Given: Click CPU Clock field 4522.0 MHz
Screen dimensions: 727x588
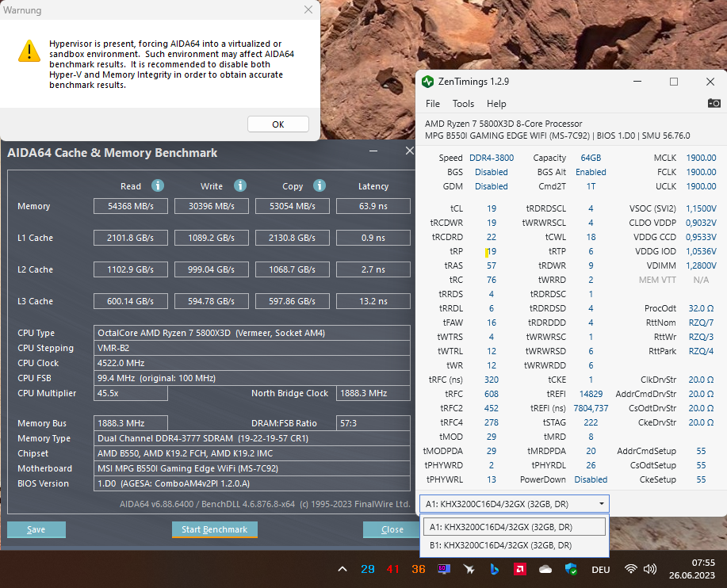Looking at the screenshot, I should tap(252, 363).
